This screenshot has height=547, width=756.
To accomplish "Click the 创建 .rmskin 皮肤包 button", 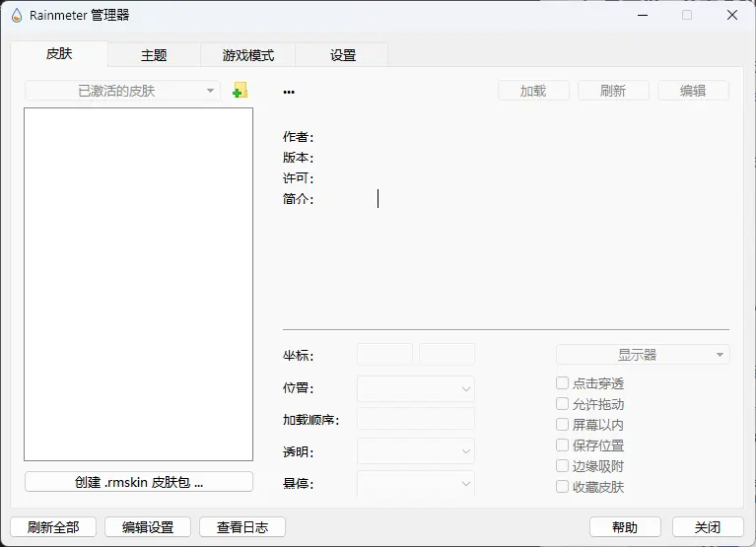I will coord(138,482).
